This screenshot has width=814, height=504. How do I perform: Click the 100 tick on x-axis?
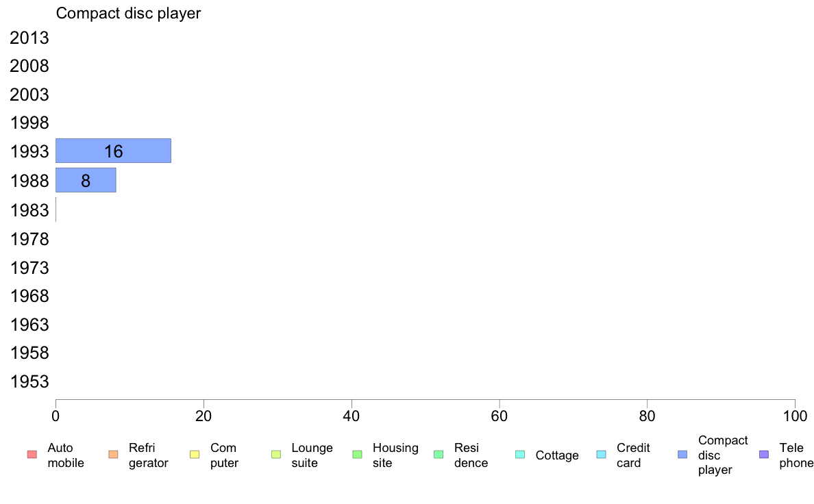(x=795, y=416)
